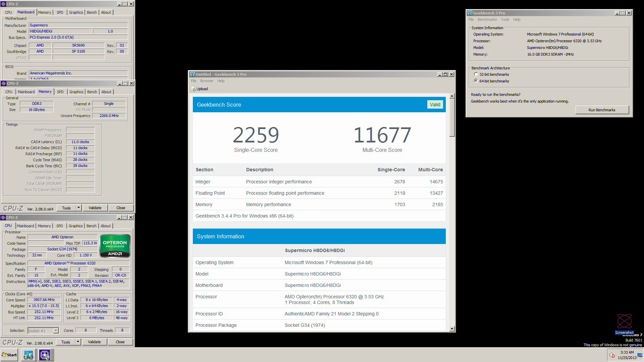Switch to Bench tab in bottom CPU-Z window
The image size is (644, 362).
point(91,226)
